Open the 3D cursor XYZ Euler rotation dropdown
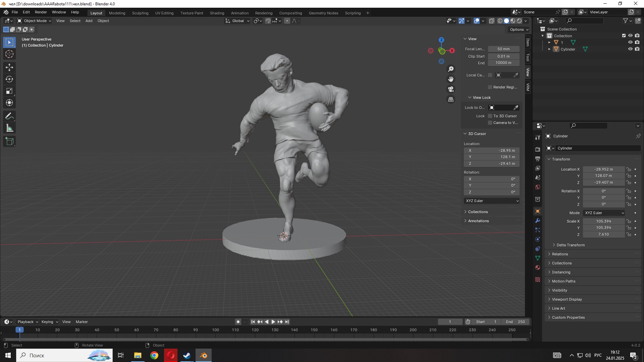Screen dimensions: 644x362 pyautogui.click(x=492, y=201)
